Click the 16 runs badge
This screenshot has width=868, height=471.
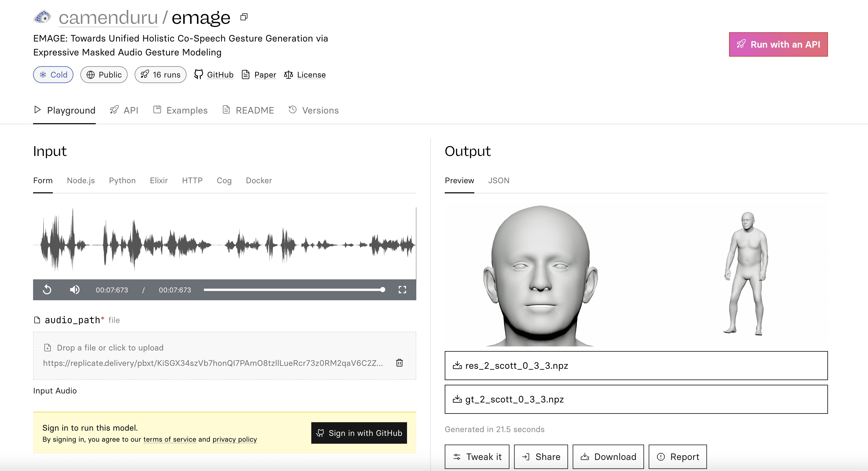coord(160,75)
